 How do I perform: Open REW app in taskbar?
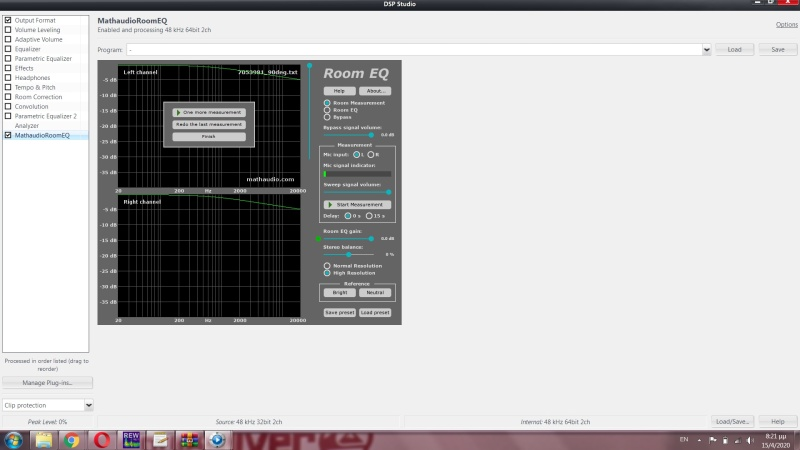130,439
